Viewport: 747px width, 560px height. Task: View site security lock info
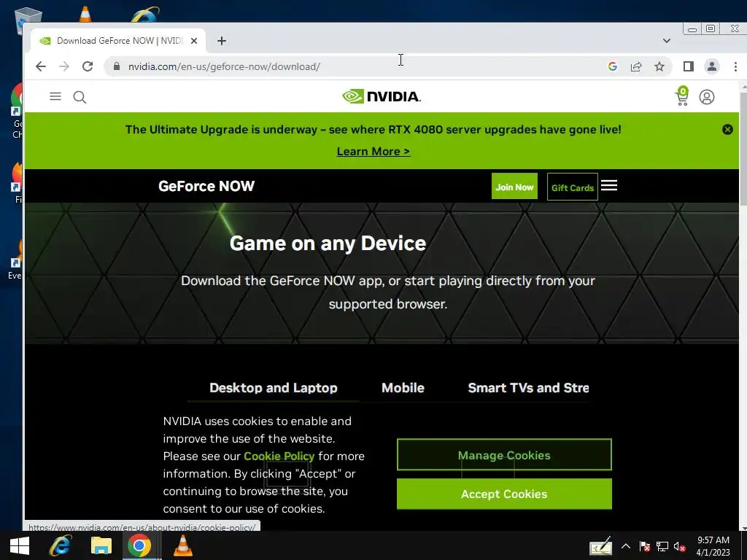point(117,66)
